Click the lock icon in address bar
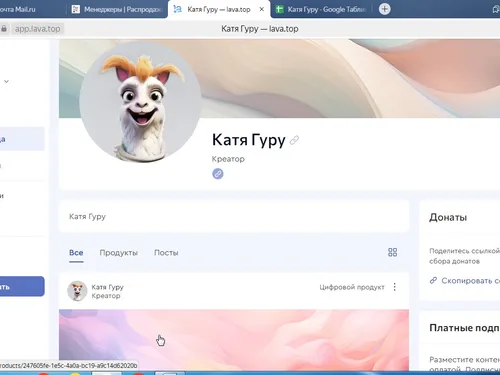 4,29
